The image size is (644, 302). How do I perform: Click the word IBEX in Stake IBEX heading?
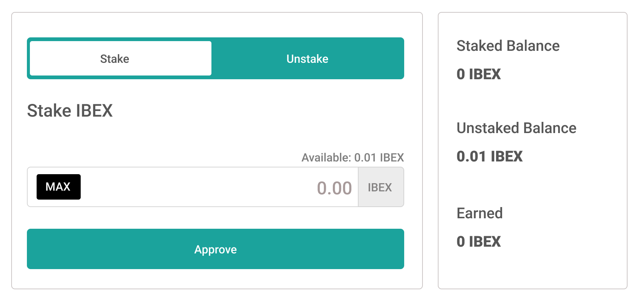coord(94,111)
